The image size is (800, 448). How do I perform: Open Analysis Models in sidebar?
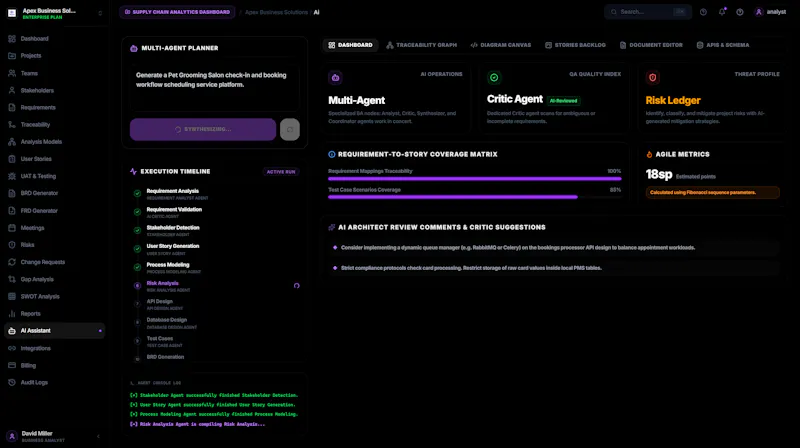[x=54, y=142]
